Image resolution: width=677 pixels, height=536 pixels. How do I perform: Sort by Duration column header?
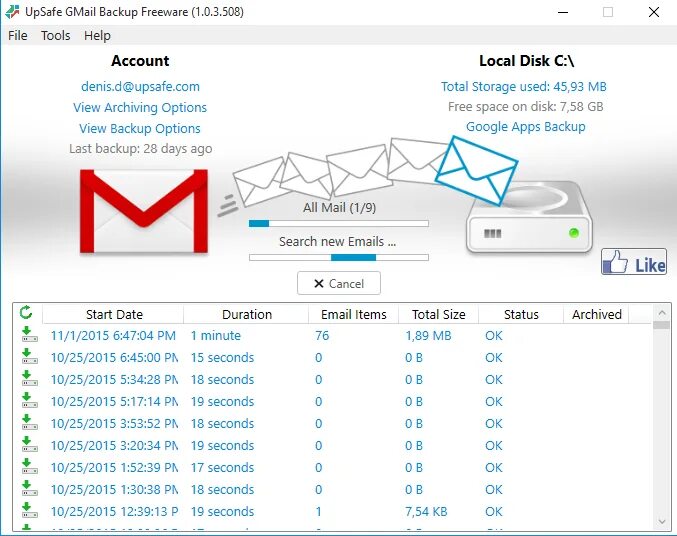[247, 314]
